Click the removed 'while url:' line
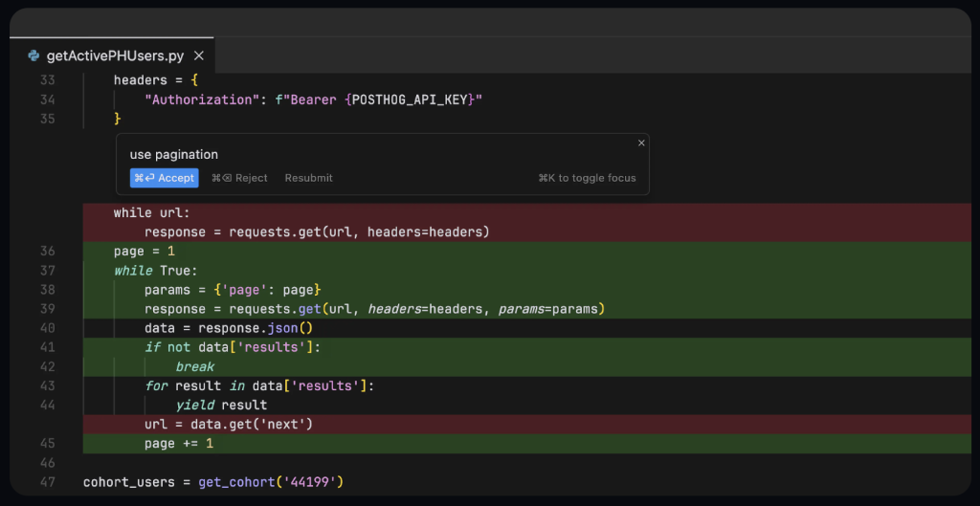 151,212
